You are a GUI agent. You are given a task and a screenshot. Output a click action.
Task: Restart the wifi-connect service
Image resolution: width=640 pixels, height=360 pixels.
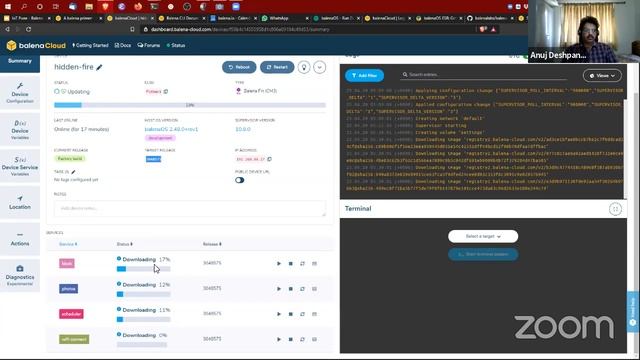click(x=302, y=339)
